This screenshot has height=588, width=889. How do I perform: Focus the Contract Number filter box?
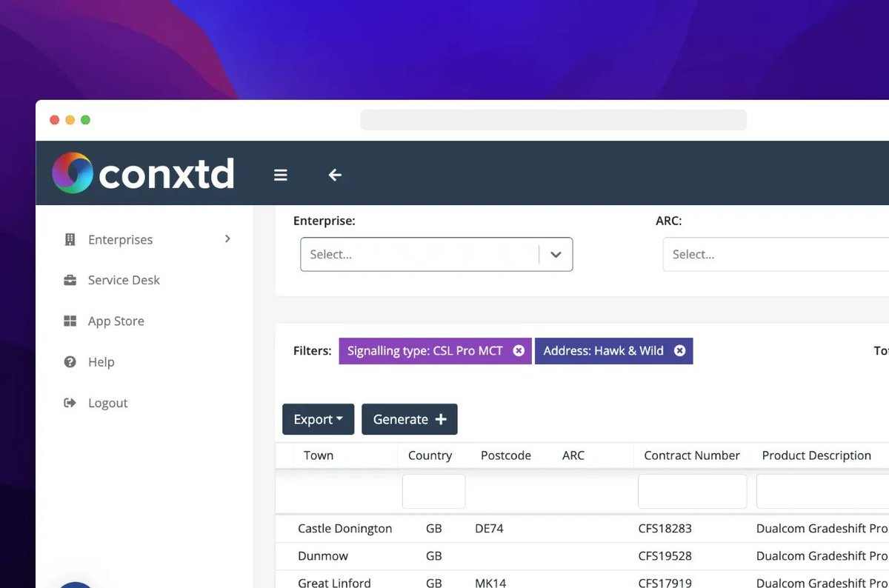pyautogui.click(x=693, y=491)
